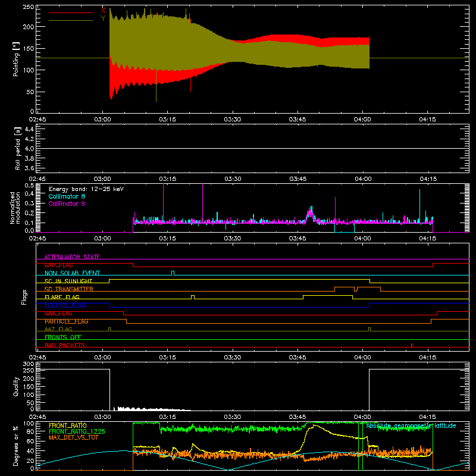Select the 'X' legend label
Screen dimensions: 476x476
(103, 11)
